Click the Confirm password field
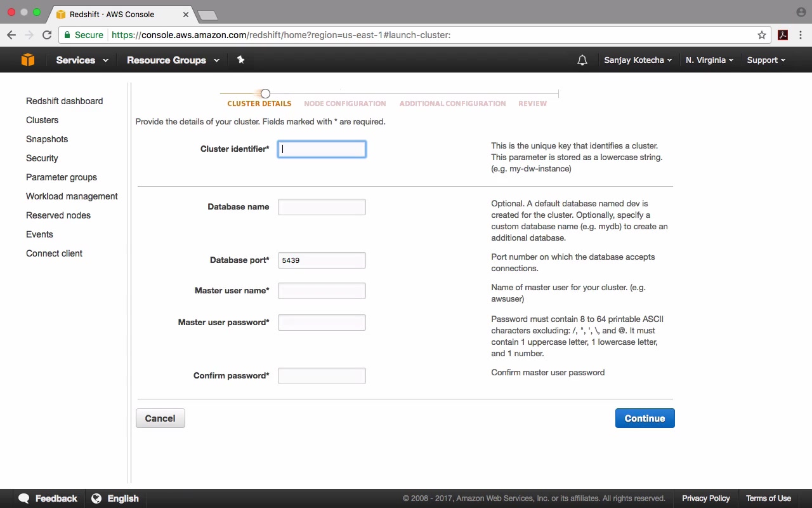This screenshot has width=812, height=508. [322, 376]
